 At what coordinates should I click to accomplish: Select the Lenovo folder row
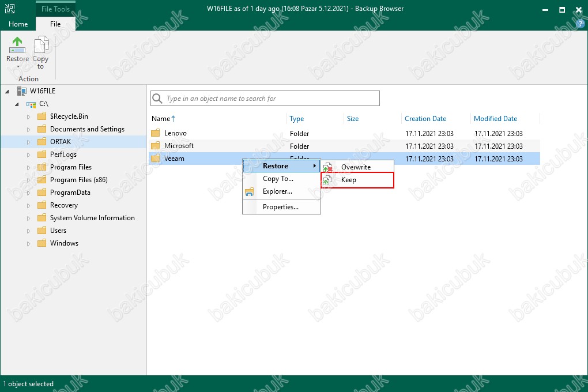(344, 133)
